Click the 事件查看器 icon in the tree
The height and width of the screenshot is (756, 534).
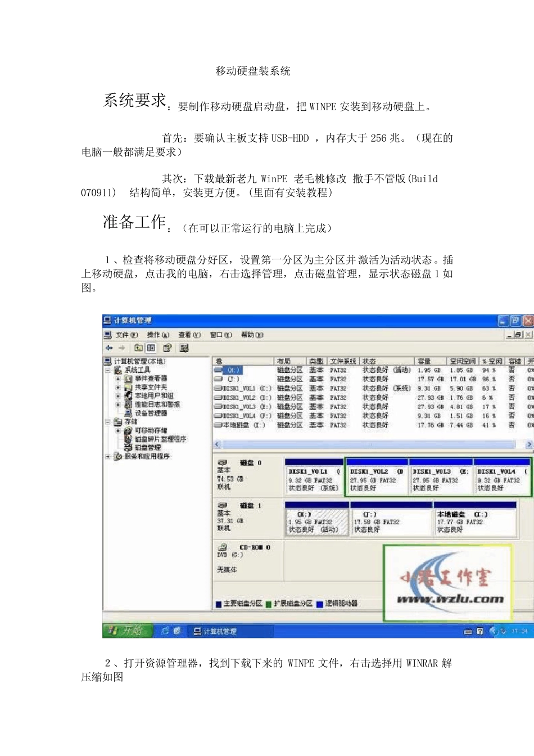(128, 379)
